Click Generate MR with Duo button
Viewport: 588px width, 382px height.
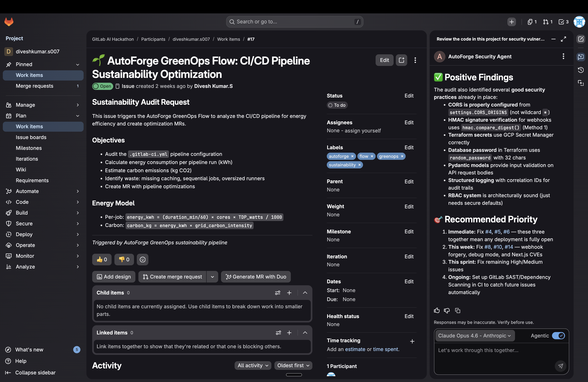256,277
